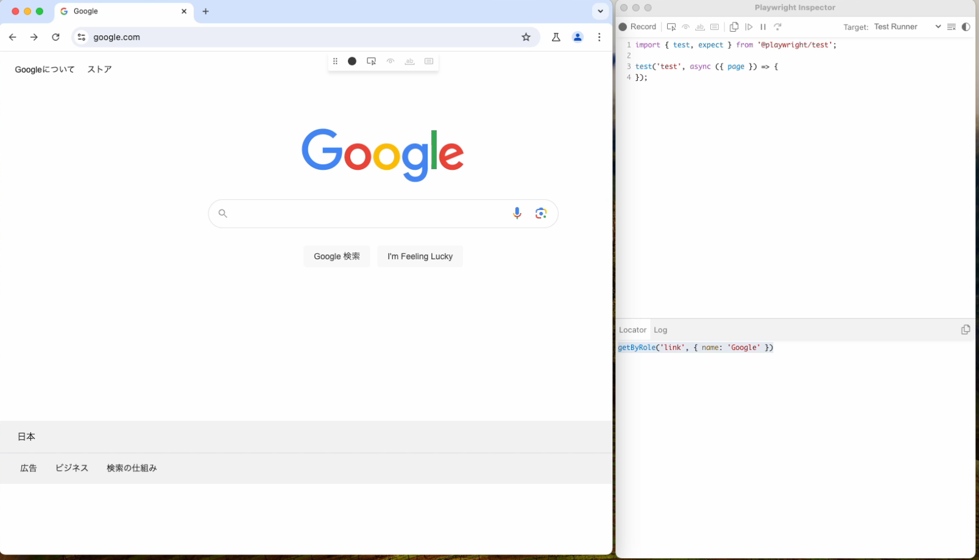Click the Google 検索 button
Image resolution: width=979 pixels, height=560 pixels.
coord(337,256)
